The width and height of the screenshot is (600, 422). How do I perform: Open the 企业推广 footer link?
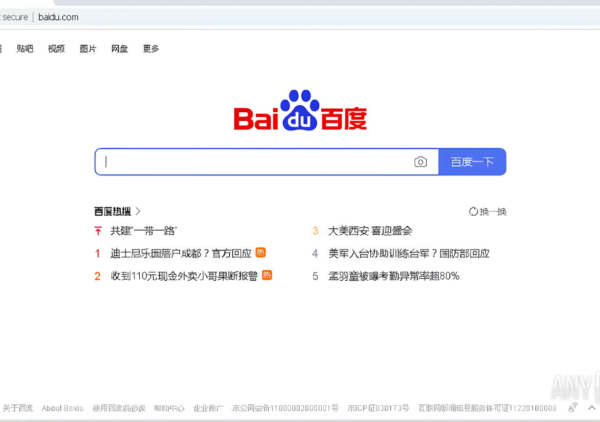tap(208, 408)
